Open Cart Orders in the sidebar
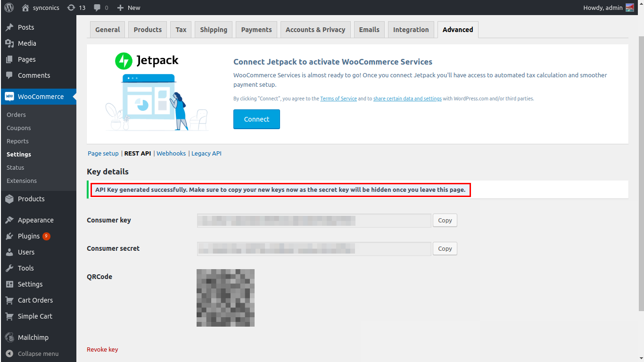 coord(35,300)
